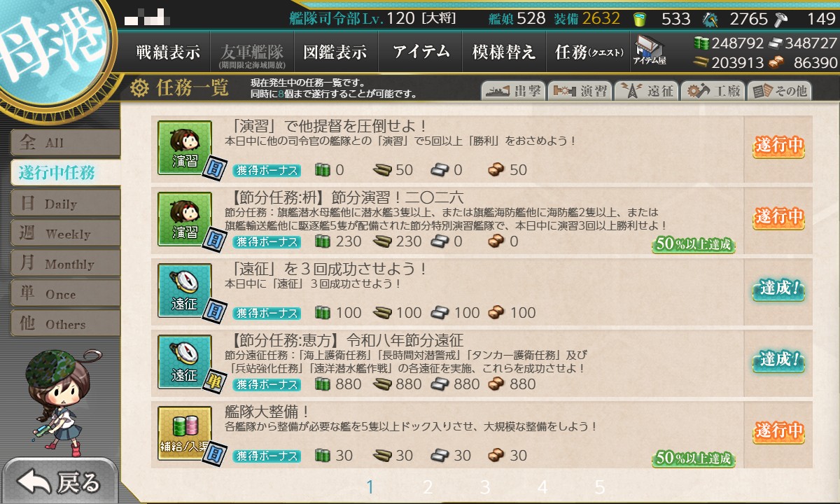Go back with the 戻る button
Image resolution: width=840 pixels, height=504 pixels.
tap(59, 482)
